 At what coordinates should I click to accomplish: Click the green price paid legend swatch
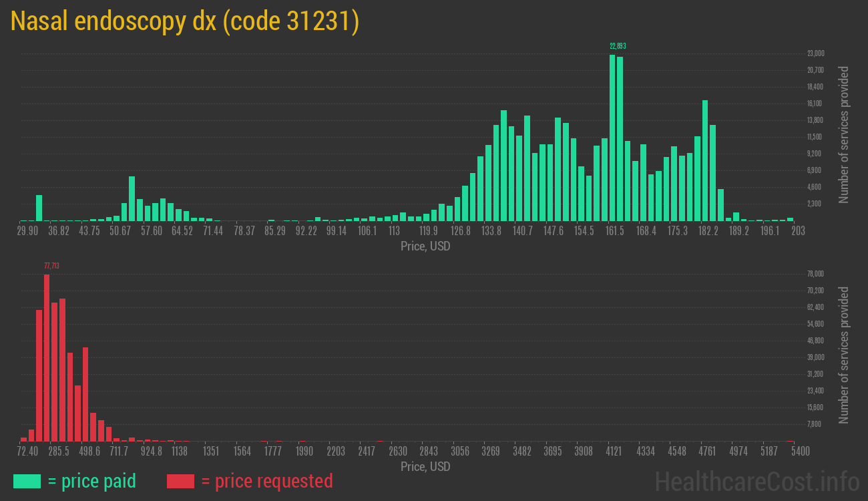(x=27, y=481)
